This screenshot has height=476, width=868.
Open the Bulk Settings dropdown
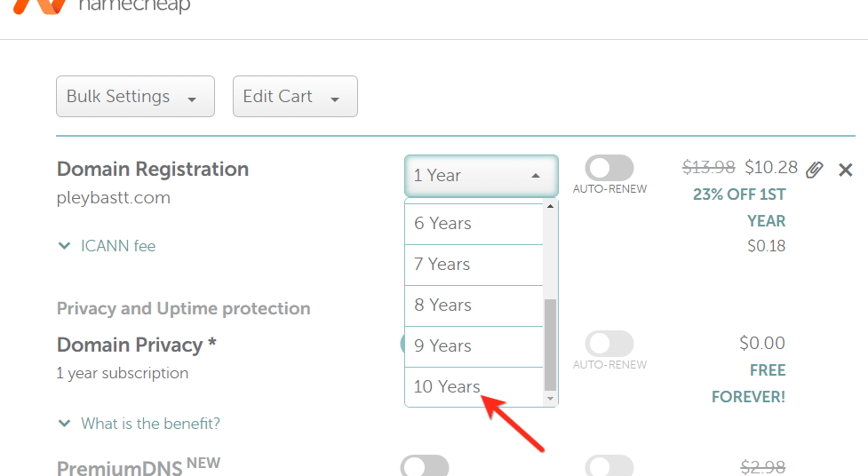pyautogui.click(x=135, y=97)
